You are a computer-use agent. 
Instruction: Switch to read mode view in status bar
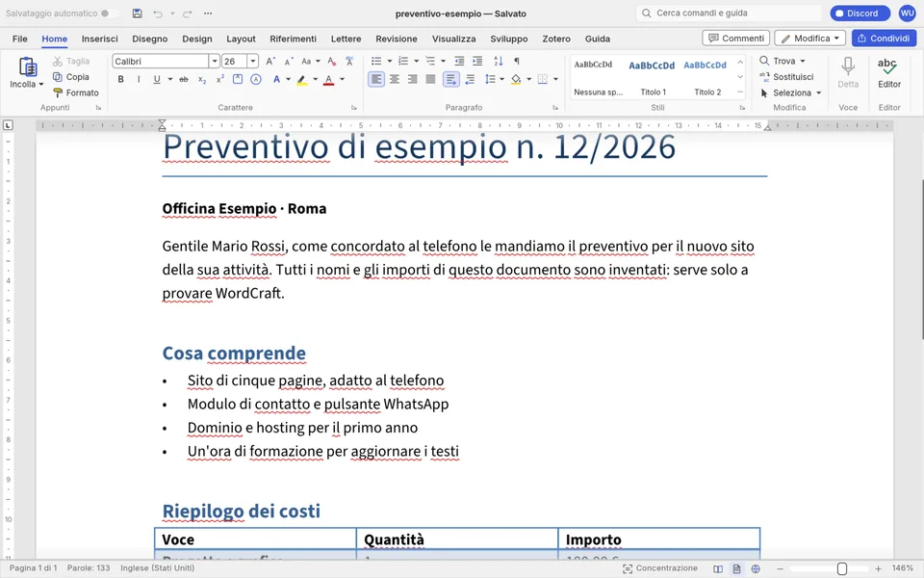(x=718, y=568)
